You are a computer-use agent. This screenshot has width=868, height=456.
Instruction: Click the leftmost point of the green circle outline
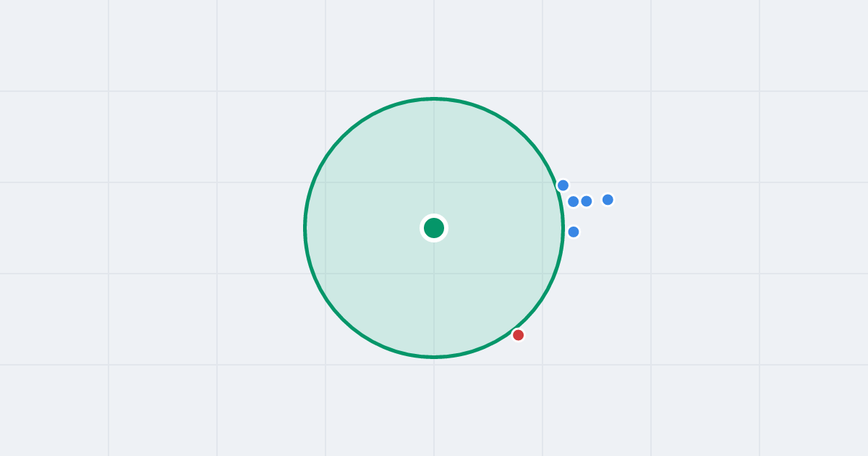coord(305,228)
